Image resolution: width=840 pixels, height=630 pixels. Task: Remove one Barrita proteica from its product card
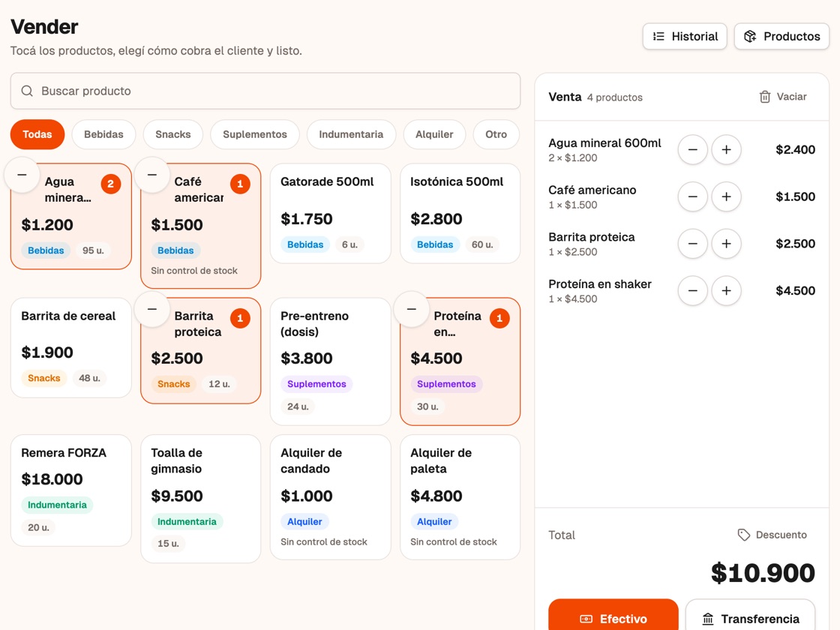tap(152, 309)
